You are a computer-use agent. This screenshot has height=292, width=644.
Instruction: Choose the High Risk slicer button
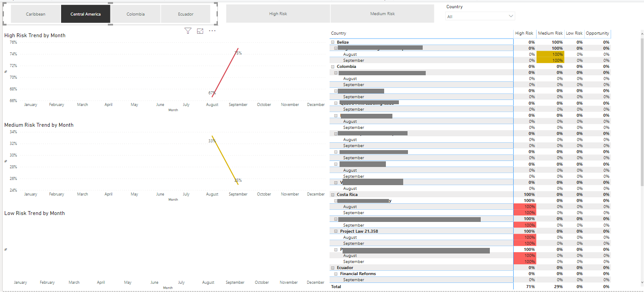[x=278, y=13]
